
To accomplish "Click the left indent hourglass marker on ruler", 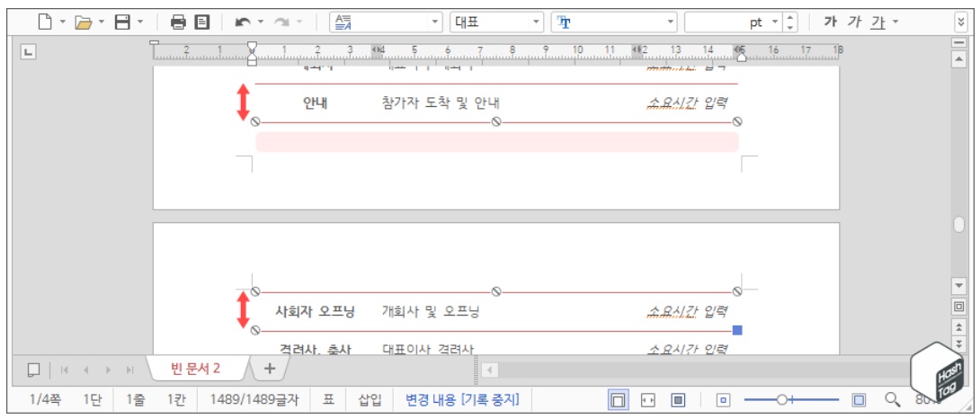I will pos(252,52).
